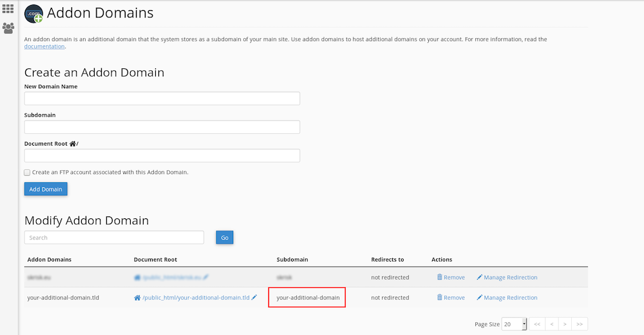644x335 pixels.
Task: Open the Page Size dropdown
Action: click(x=515, y=324)
